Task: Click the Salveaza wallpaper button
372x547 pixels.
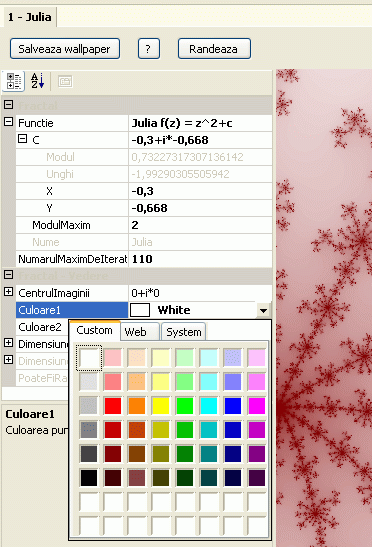Action: pyautogui.click(x=65, y=49)
